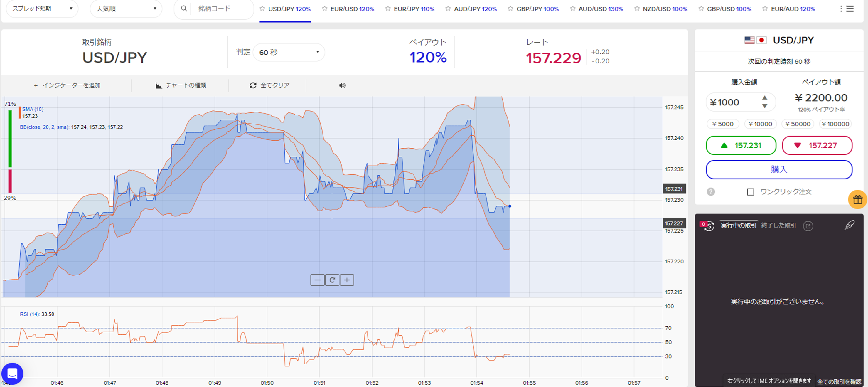Switch to 実行中の取引 tab
This screenshot has width=868, height=387.
coord(738,225)
